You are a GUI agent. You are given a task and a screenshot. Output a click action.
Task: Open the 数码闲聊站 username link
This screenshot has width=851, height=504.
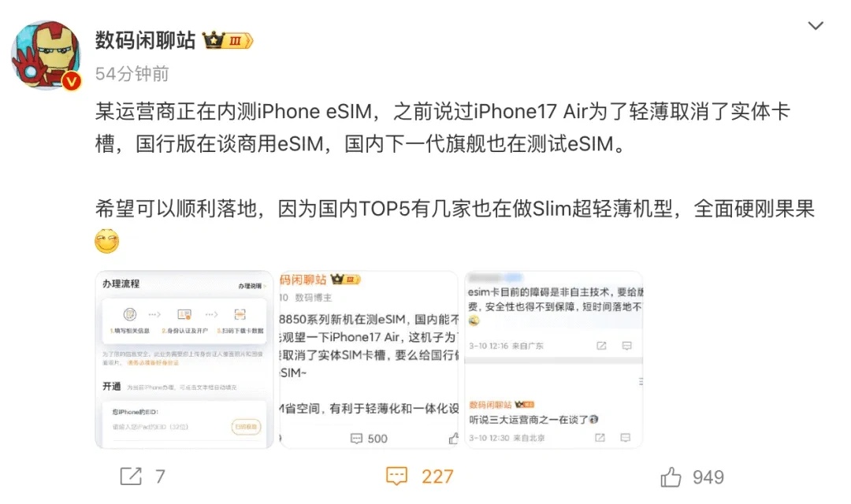click(145, 40)
